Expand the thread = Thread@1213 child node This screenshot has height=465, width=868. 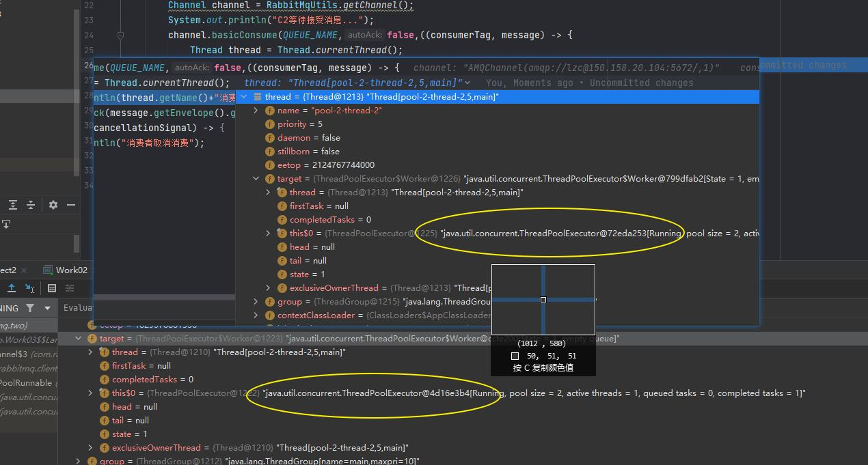pos(269,193)
